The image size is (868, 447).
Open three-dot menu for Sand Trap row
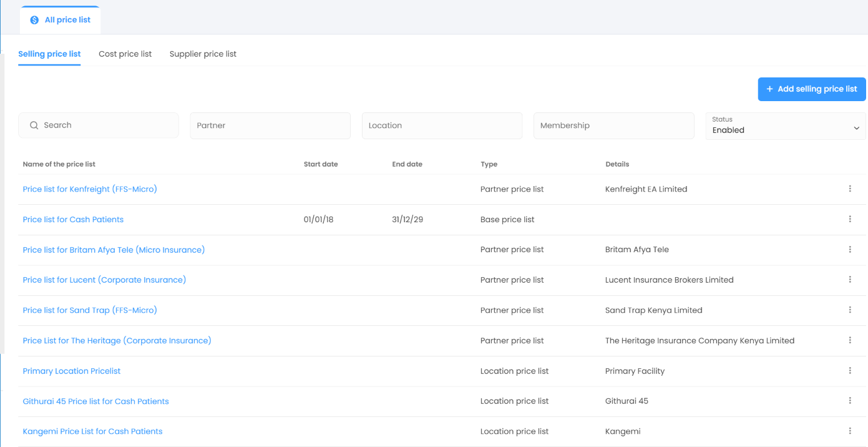click(x=849, y=310)
